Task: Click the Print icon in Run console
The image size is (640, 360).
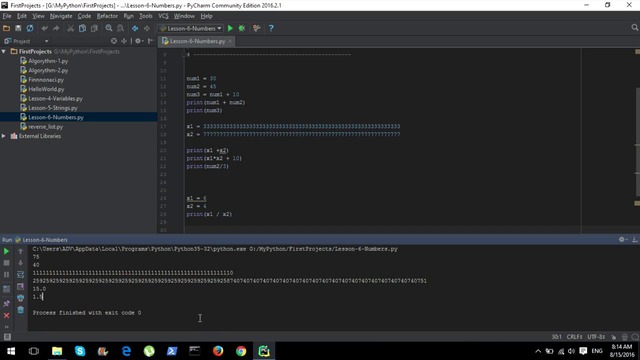Action: [x=20, y=298]
